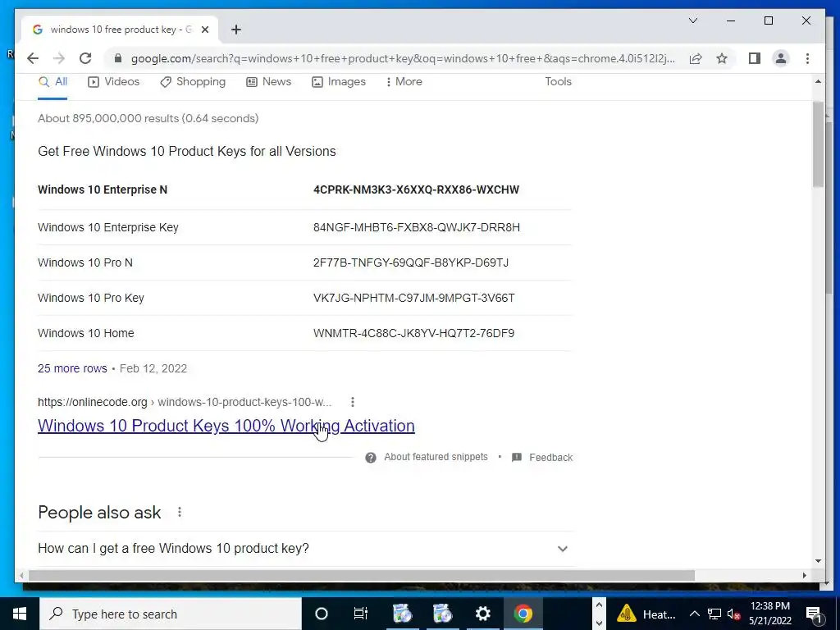Open the Chrome three-dot menu
This screenshot has width=840, height=630.
pos(807,58)
